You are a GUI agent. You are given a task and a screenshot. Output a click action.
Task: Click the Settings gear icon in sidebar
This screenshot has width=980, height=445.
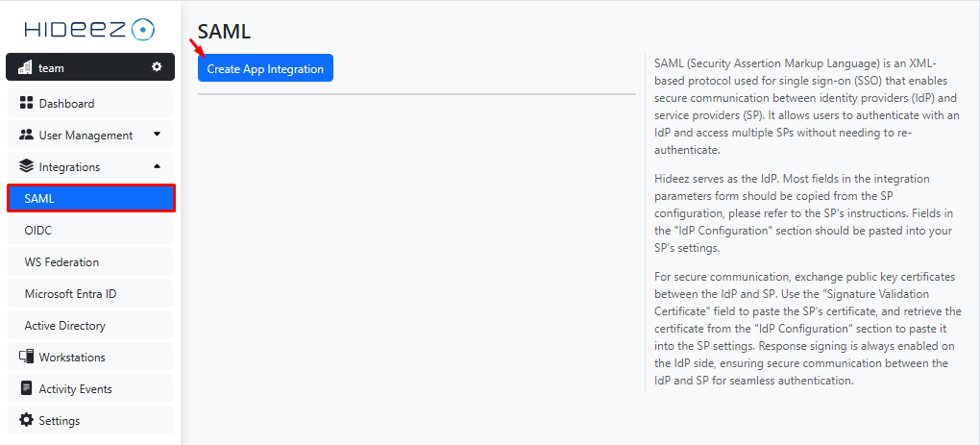point(27,420)
